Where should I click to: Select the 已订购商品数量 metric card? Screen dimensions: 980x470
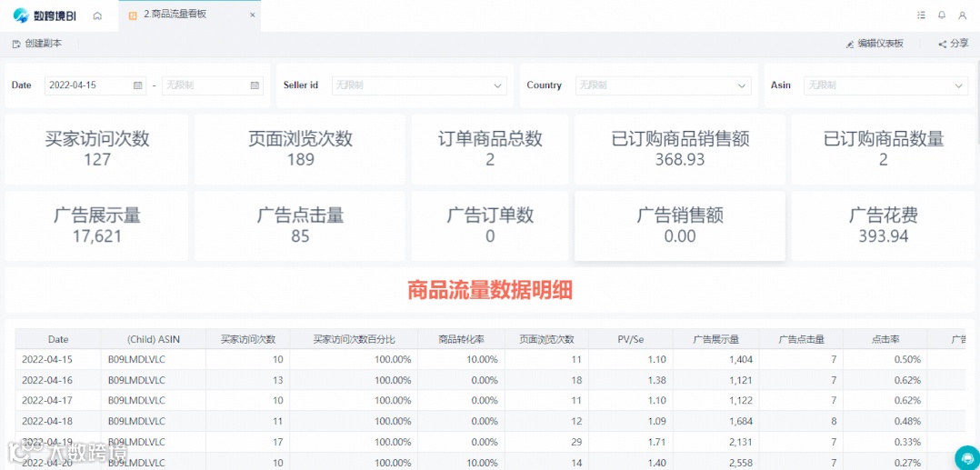click(x=883, y=149)
